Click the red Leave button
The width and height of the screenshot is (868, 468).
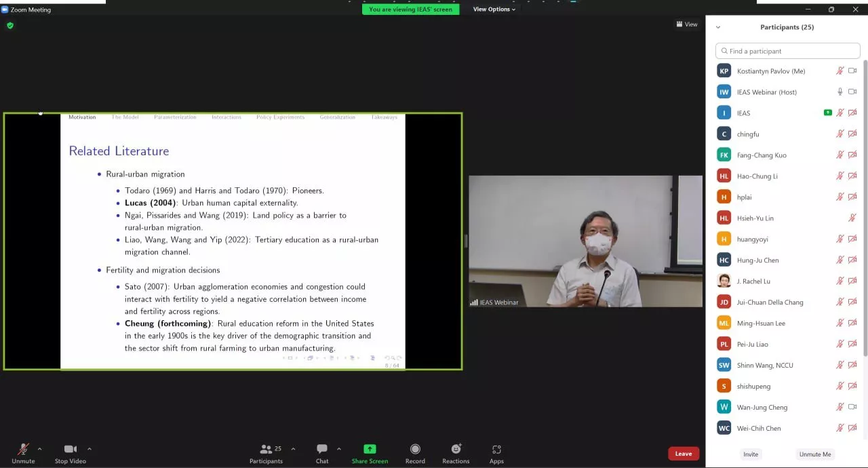tap(683, 454)
